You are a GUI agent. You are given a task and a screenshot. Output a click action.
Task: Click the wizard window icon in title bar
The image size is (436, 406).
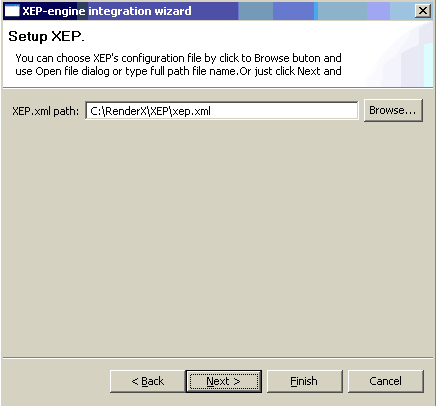12,11
